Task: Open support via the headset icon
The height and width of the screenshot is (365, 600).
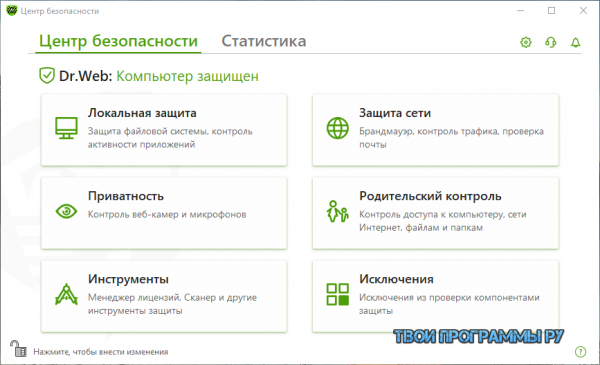Action: pyautogui.click(x=551, y=42)
